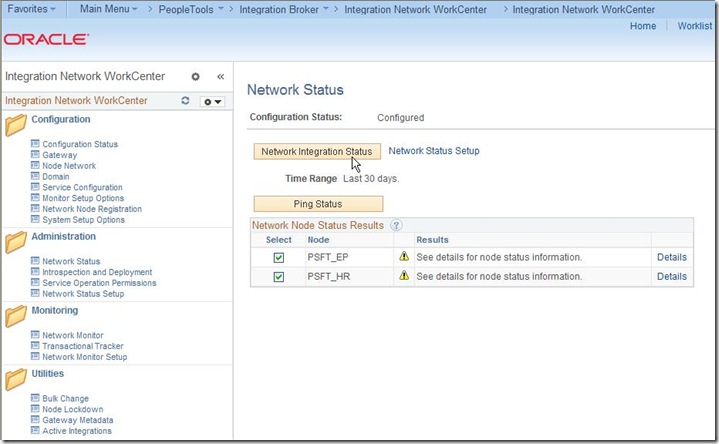Click the page icon beside Active Integrations
The height and width of the screenshot is (444, 719).
click(35, 430)
